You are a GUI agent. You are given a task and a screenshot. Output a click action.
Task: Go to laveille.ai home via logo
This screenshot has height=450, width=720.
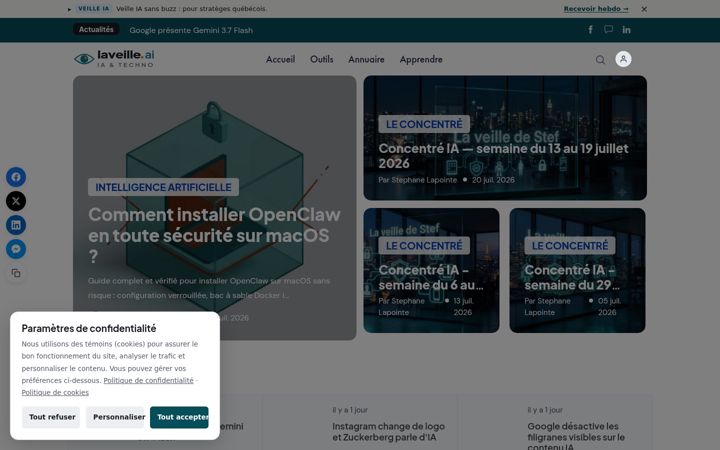[x=114, y=59]
